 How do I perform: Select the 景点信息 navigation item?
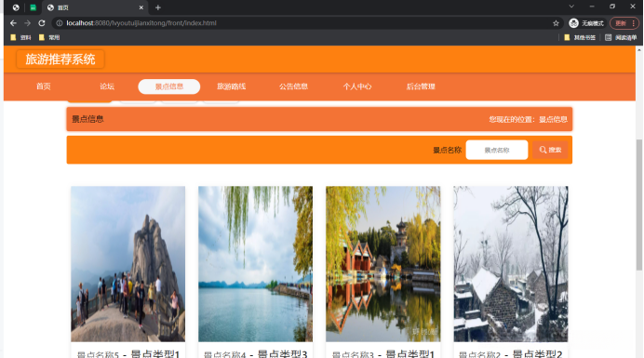click(x=169, y=86)
